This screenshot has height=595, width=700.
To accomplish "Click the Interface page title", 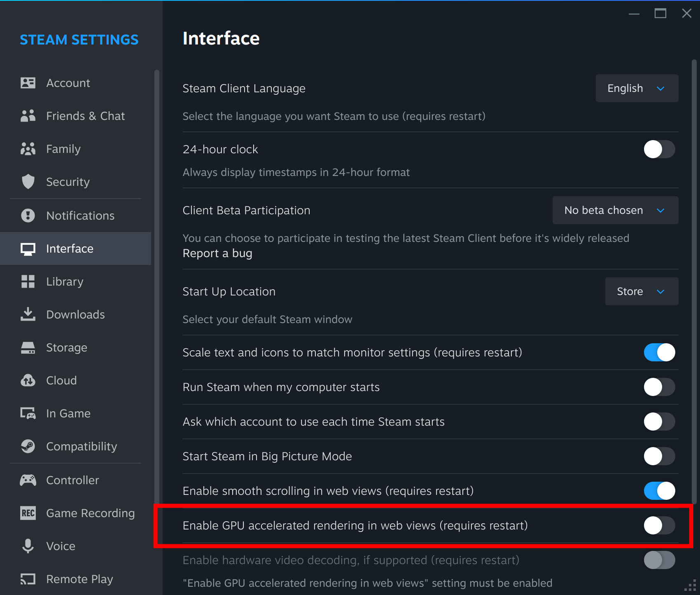I will tap(221, 38).
